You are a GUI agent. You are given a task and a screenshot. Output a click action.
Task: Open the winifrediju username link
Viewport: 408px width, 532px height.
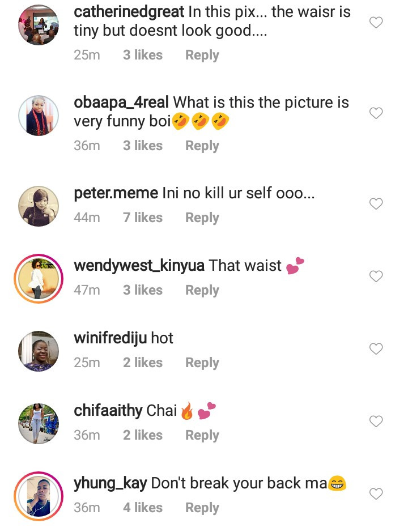[110, 339]
